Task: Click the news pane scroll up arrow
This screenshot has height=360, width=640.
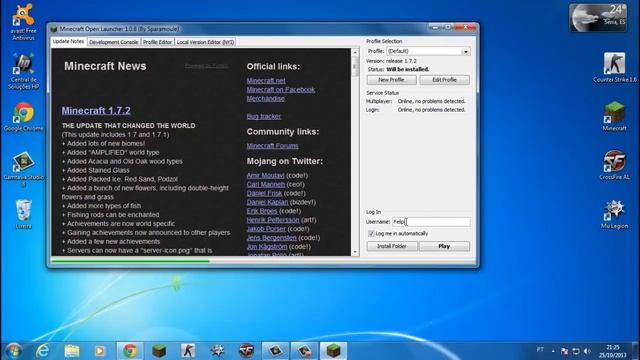Action: click(x=355, y=53)
